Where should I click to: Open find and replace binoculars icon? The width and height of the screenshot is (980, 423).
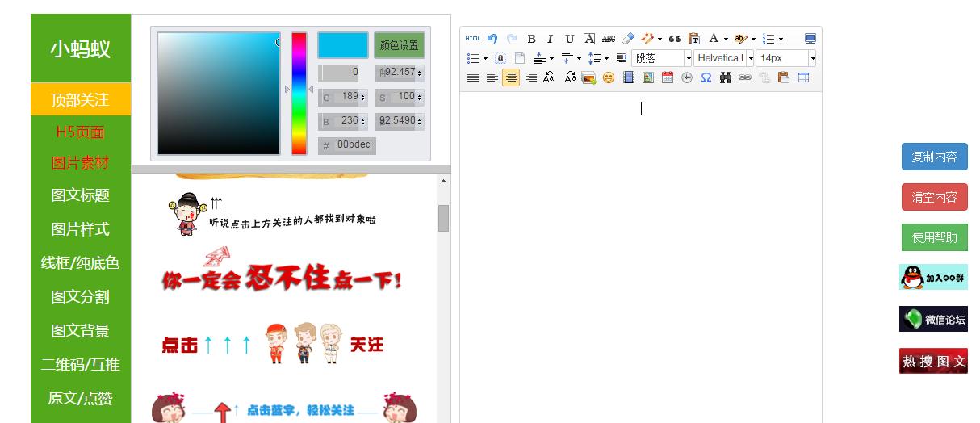click(725, 78)
